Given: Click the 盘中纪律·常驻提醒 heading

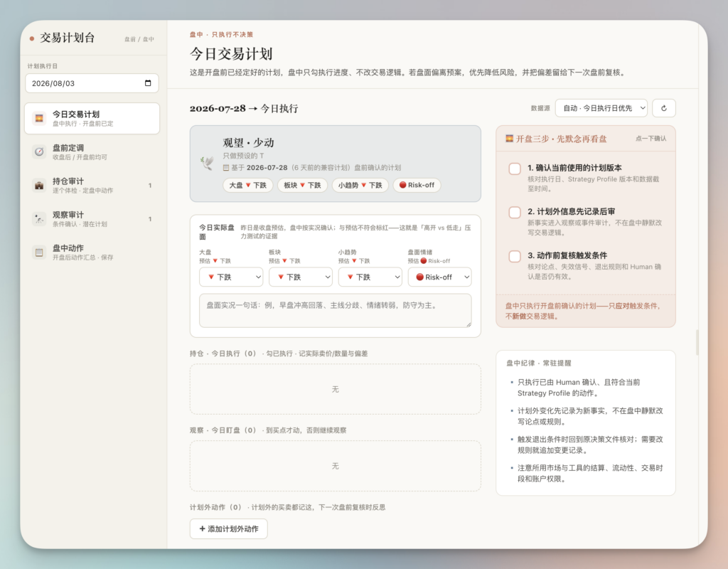Looking at the screenshot, I should click(x=539, y=363).
